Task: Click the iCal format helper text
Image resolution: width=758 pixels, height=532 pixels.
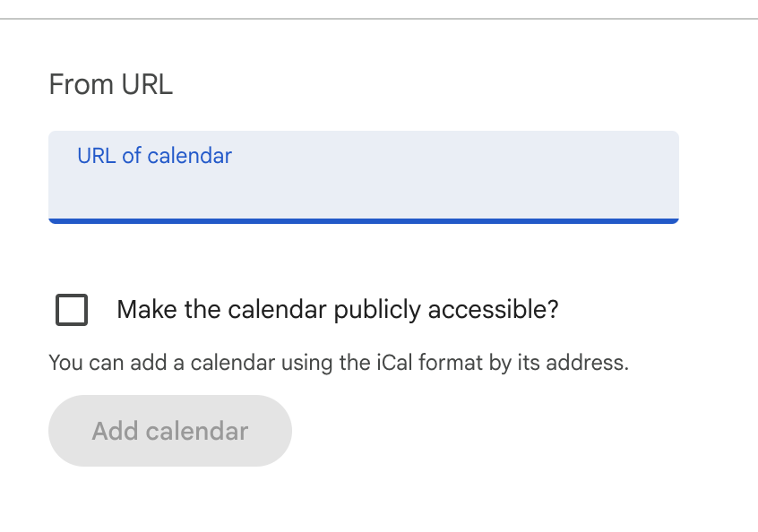Action: coord(339,363)
